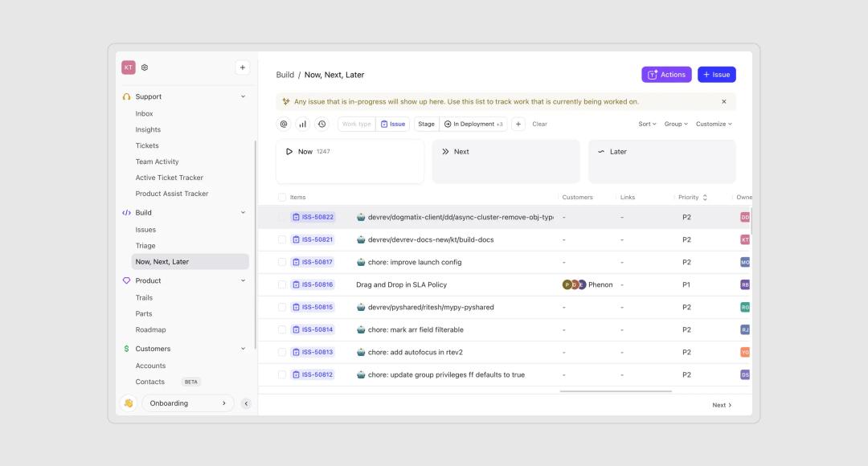Image resolution: width=868 pixels, height=466 pixels.
Task: Open Drag and Drop in SLA Policy
Action: [x=401, y=284]
